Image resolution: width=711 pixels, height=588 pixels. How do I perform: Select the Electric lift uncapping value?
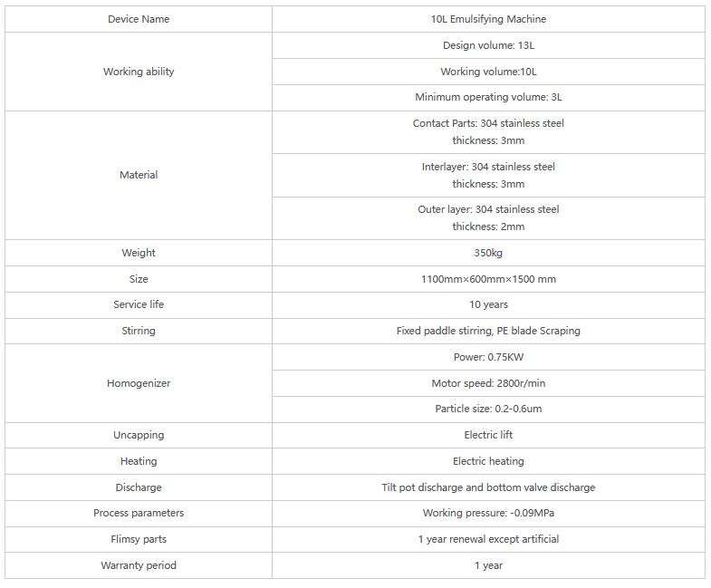488,435
